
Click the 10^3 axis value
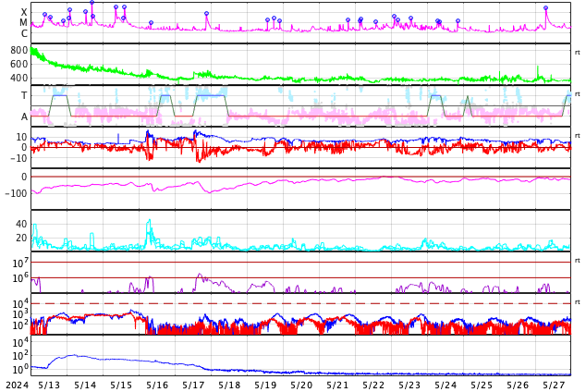pos(20,314)
